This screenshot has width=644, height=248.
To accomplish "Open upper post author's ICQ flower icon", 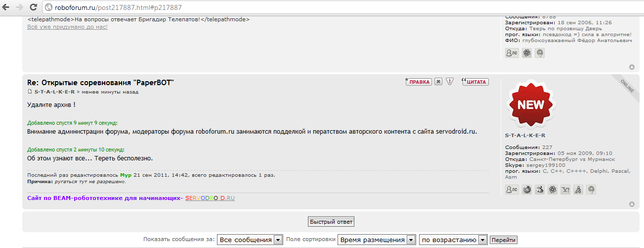I will point(527,53).
